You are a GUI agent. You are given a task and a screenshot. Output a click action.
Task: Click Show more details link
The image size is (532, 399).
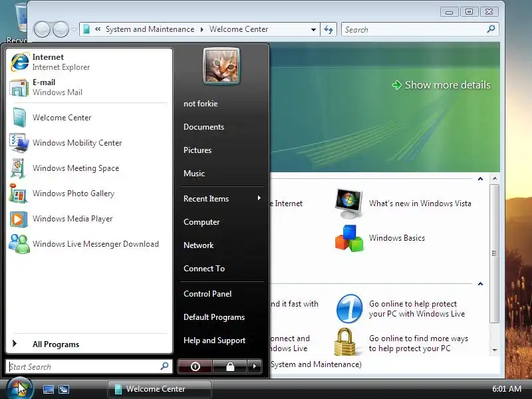tap(441, 85)
